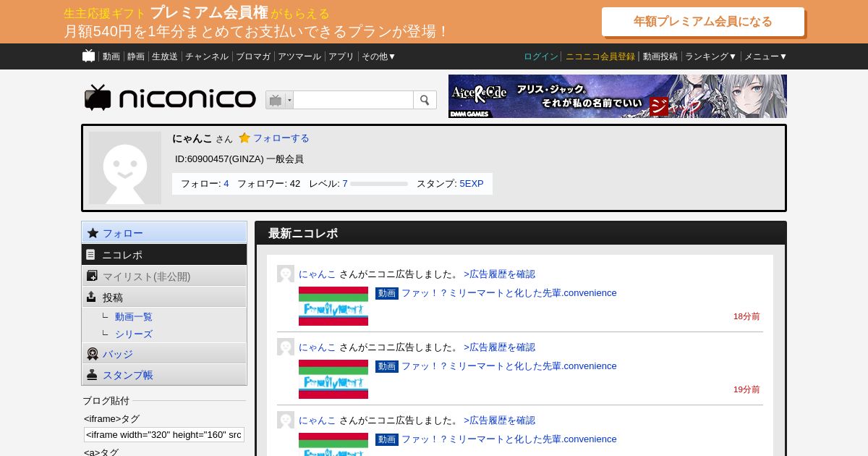Click the 5EXP stamp link

point(472,184)
